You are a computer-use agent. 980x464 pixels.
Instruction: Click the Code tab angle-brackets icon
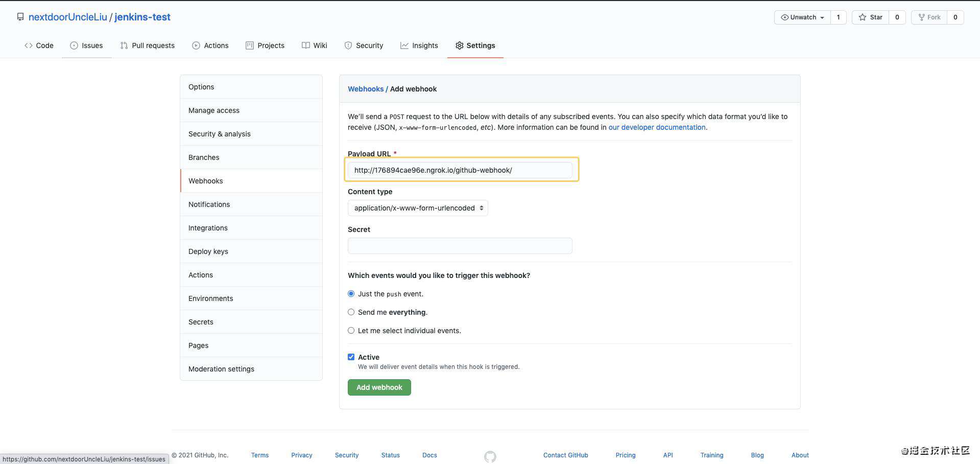pos(29,45)
